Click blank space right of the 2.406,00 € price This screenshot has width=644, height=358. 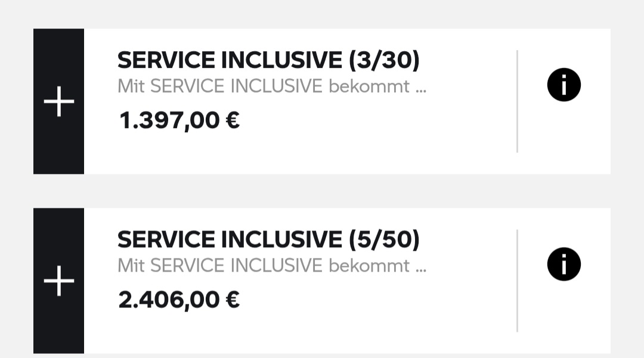click(x=370, y=301)
